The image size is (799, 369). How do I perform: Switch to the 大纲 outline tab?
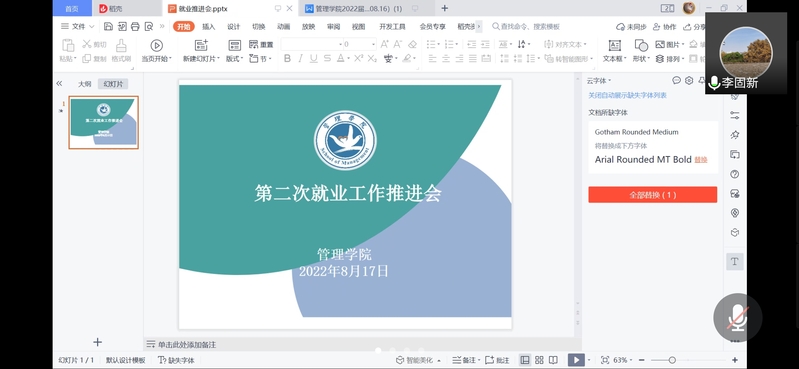click(x=85, y=84)
